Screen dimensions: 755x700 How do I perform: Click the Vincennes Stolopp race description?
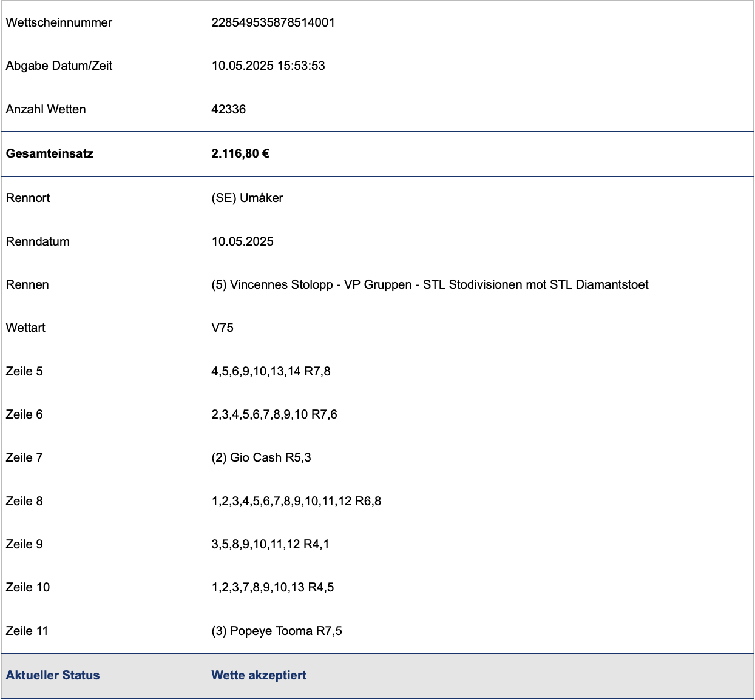click(430, 284)
